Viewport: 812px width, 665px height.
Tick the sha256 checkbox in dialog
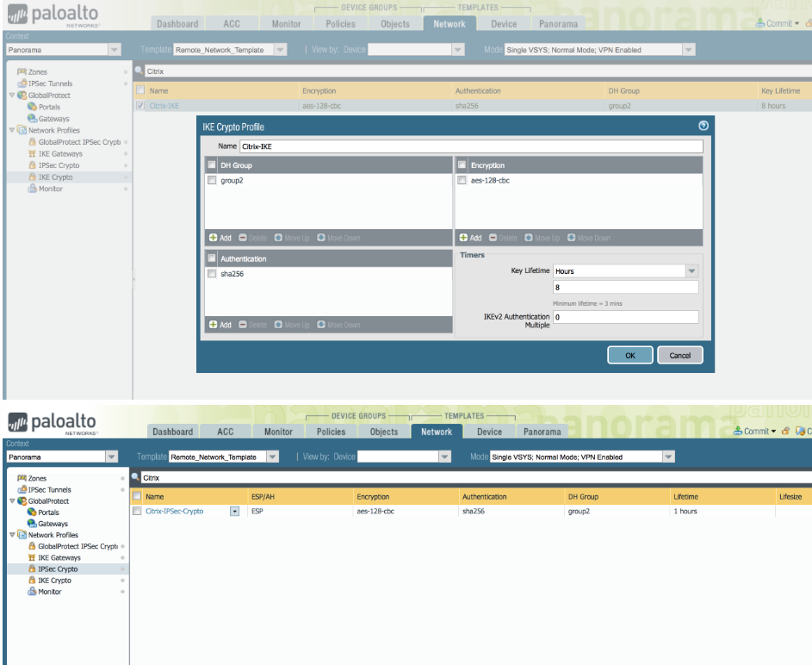coord(212,273)
